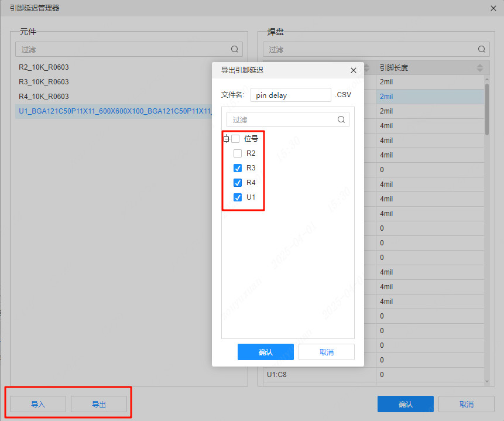Screen dimensions: 504x421
Task: Toggle the 位号 select-all checkbox
Action: pos(235,139)
